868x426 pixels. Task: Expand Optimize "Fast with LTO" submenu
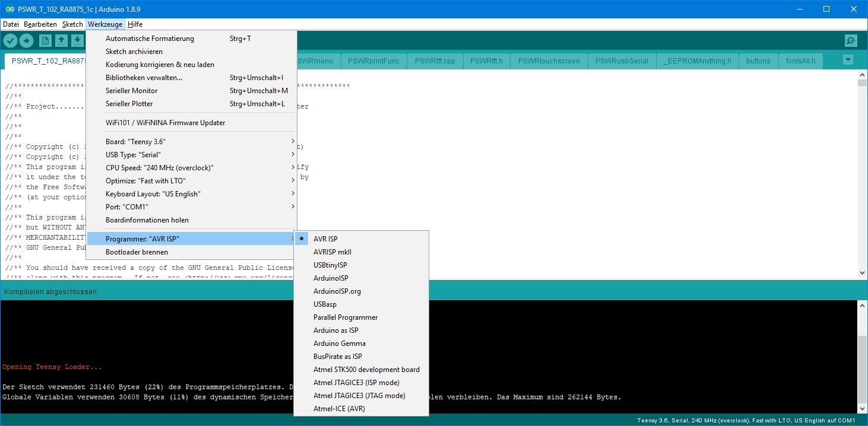(191, 181)
